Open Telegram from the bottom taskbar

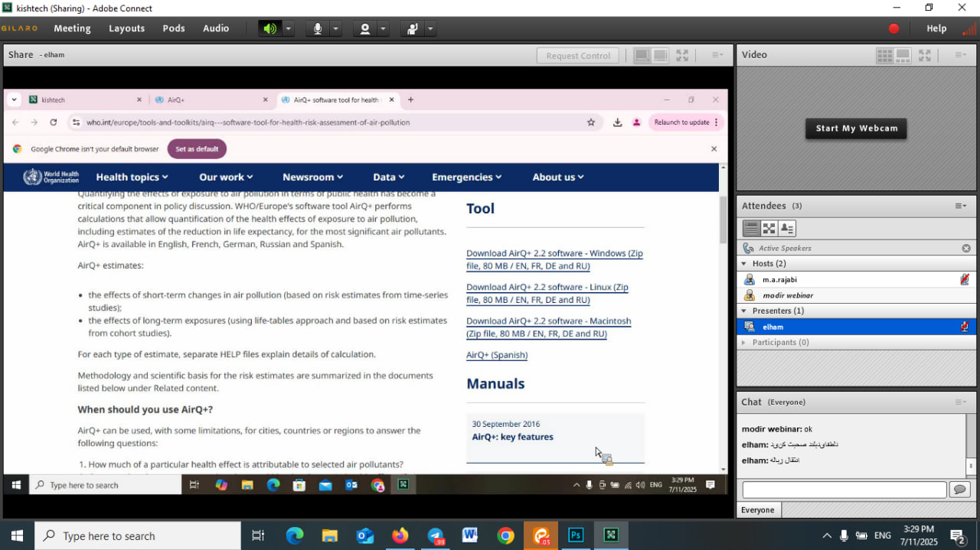(436, 535)
